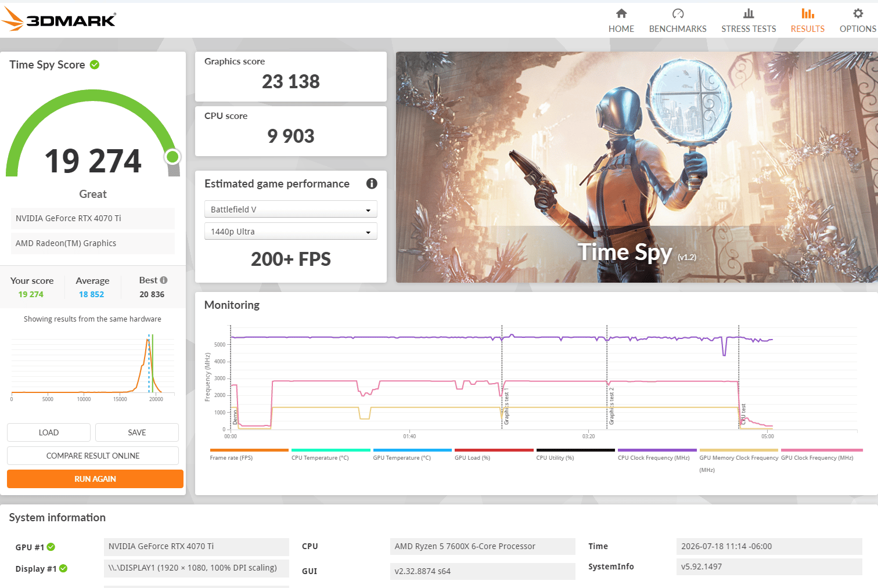Click the Demo marker in the monitoring chart
This screenshot has width=878, height=588.
[235, 417]
